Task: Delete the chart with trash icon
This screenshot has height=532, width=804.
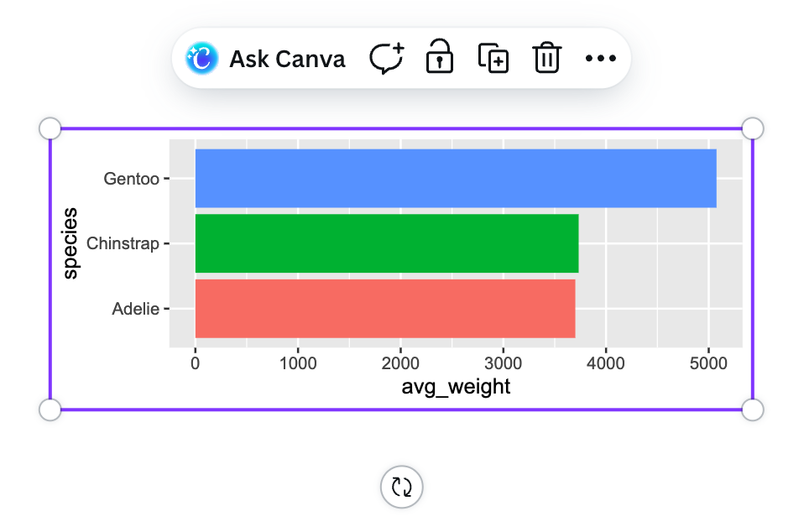Action: (x=546, y=59)
